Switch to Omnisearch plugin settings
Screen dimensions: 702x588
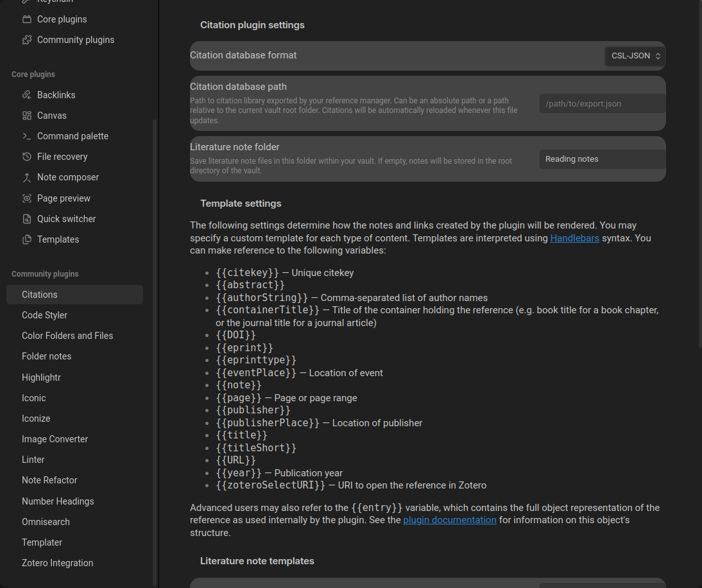pos(46,522)
